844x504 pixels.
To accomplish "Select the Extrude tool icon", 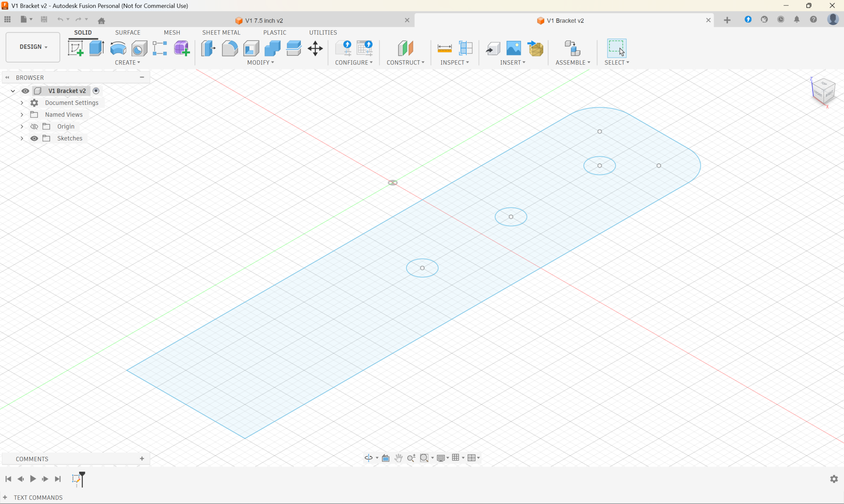I will tap(97, 48).
